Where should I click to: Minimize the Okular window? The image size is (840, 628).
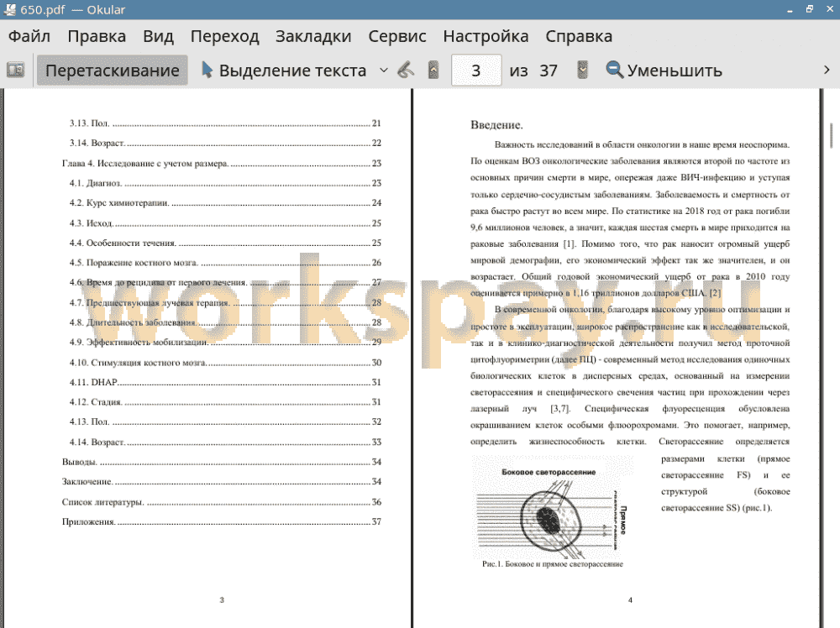click(790, 9)
